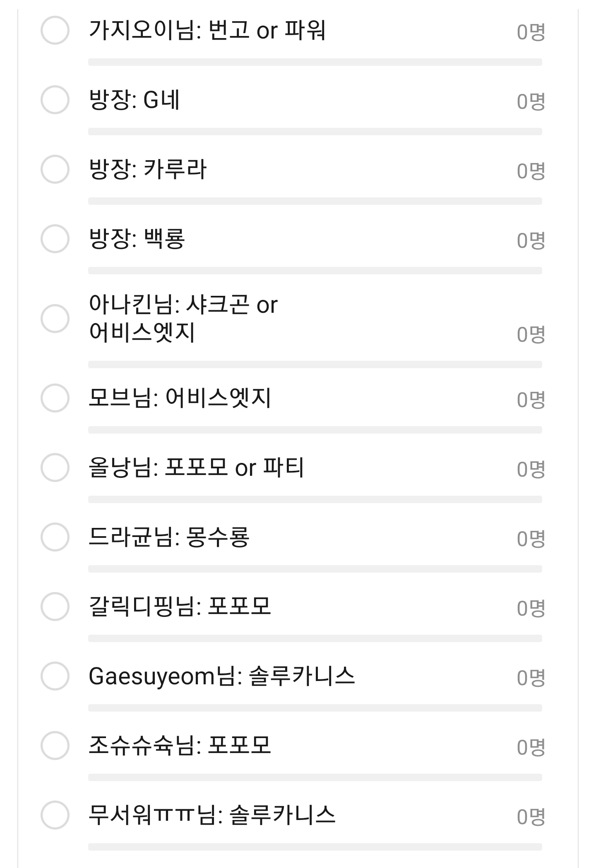Pick the 방장: 백룡 radio option

pos(55,239)
